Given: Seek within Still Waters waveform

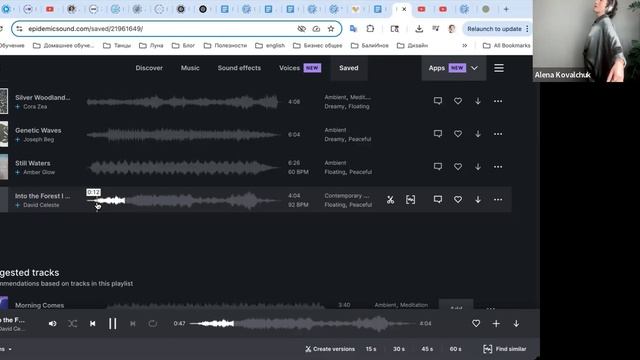Looking at the screenshot, I should point(183,167).
